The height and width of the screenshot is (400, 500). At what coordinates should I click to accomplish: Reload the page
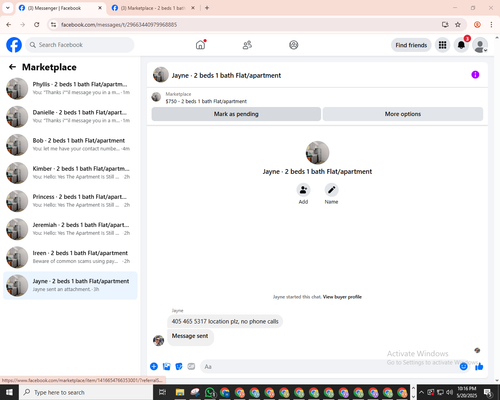pos(37,24)
